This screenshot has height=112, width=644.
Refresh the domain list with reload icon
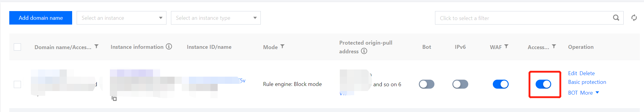tap(634, 18)
